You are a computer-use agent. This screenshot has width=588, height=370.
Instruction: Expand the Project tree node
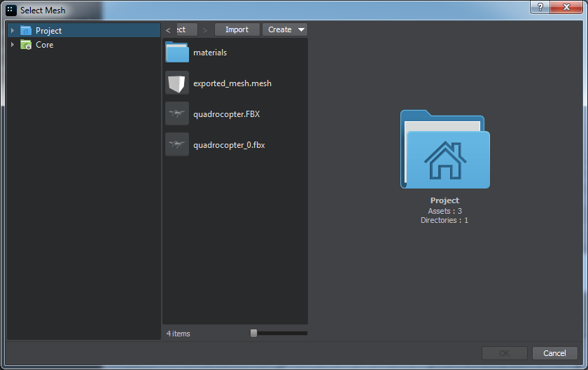12,31
